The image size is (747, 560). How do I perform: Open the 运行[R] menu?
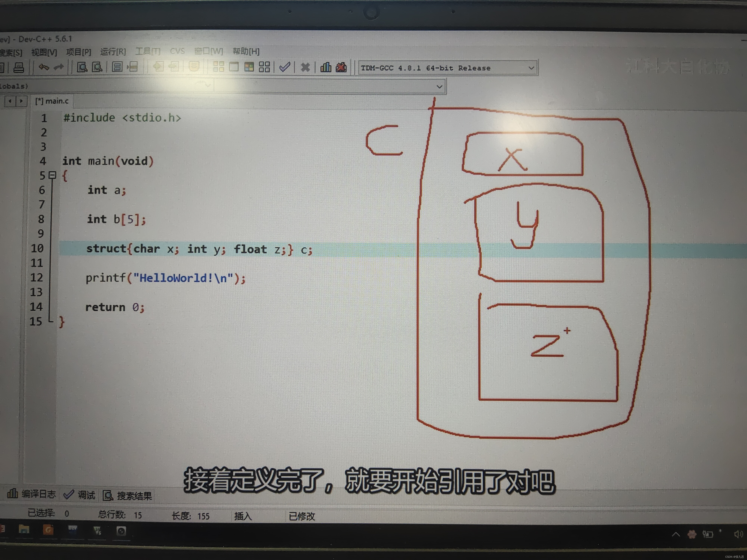113,52
